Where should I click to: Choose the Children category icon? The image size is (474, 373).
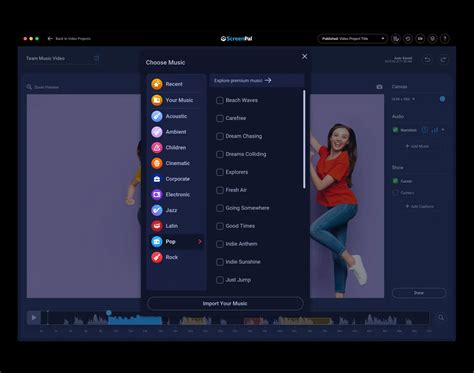157,147
